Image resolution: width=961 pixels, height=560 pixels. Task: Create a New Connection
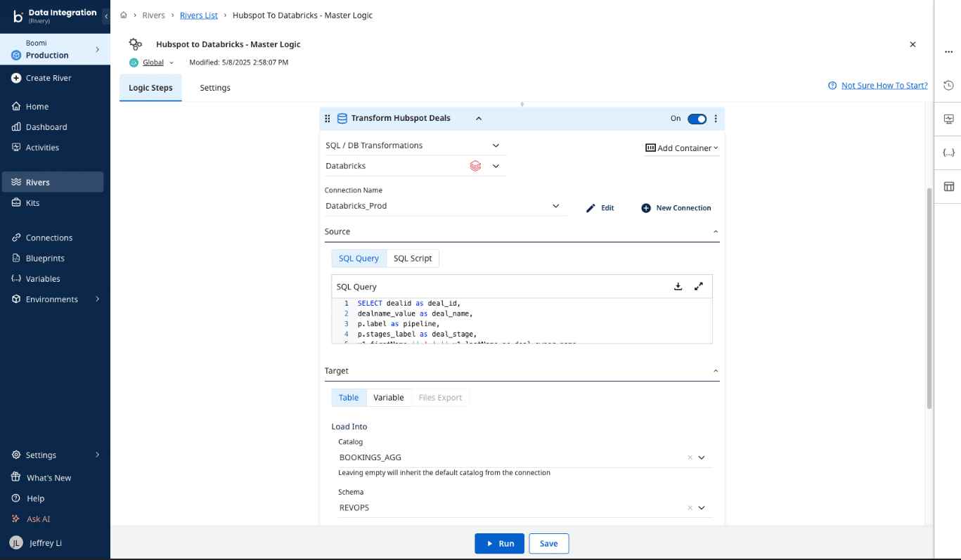(x=676, y=208)
